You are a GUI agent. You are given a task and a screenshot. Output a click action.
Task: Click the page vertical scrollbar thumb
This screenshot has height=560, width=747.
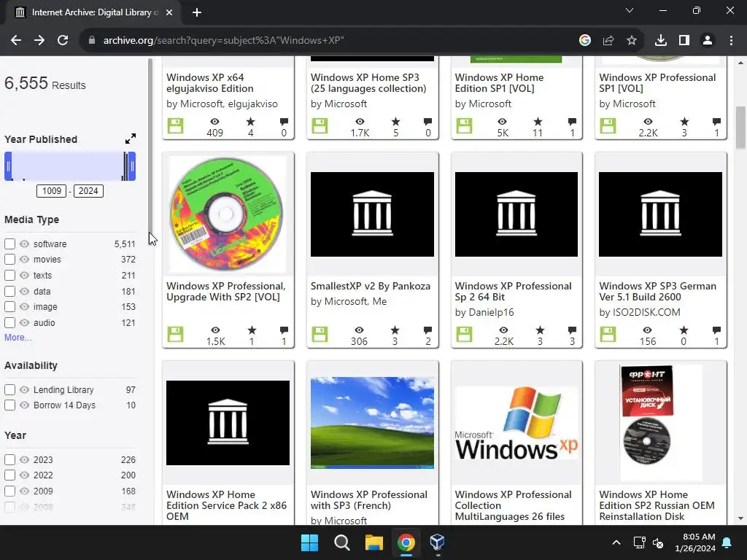[x=740, y=127]
